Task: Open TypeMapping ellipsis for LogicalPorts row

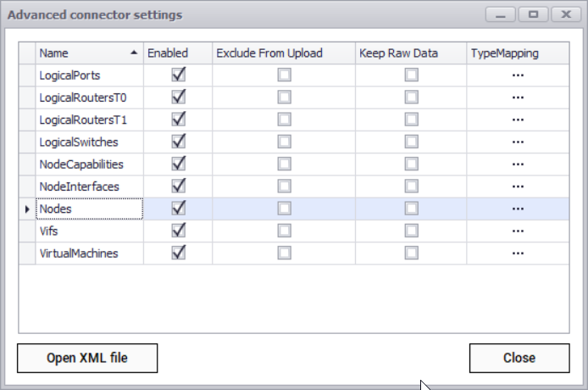Action: point(518,75)
